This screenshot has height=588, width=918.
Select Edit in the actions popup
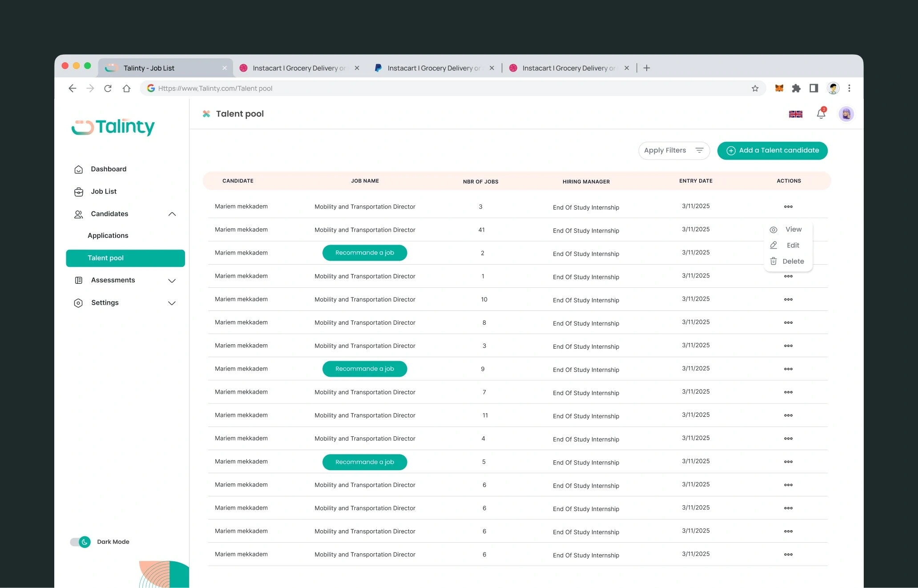785,245
